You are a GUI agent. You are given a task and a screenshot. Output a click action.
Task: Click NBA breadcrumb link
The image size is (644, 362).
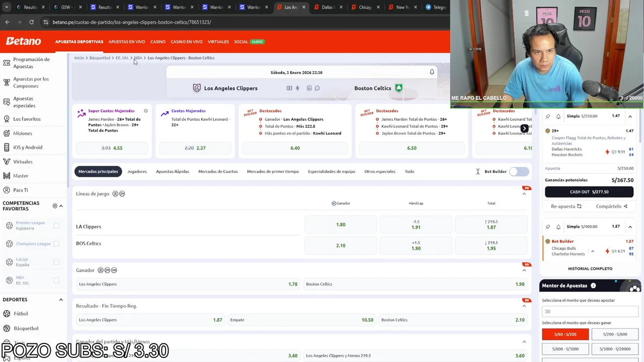point(138,58)
